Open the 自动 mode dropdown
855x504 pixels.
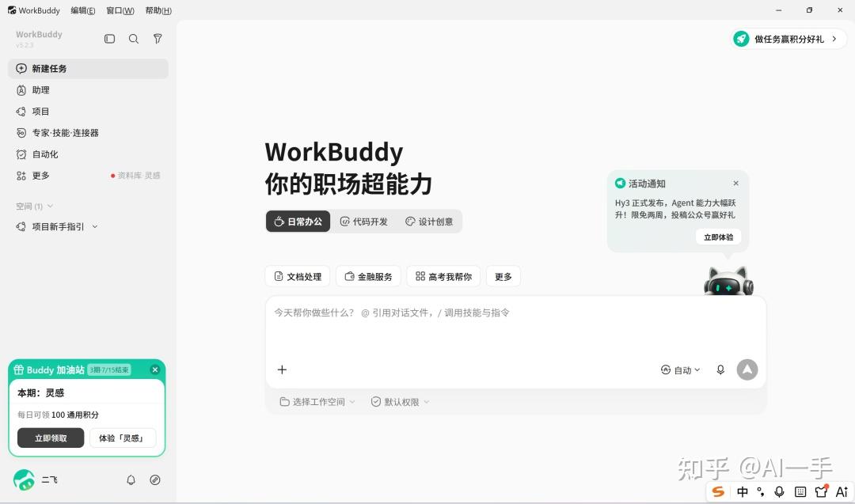pyautogui.click(x=681, y=370)
